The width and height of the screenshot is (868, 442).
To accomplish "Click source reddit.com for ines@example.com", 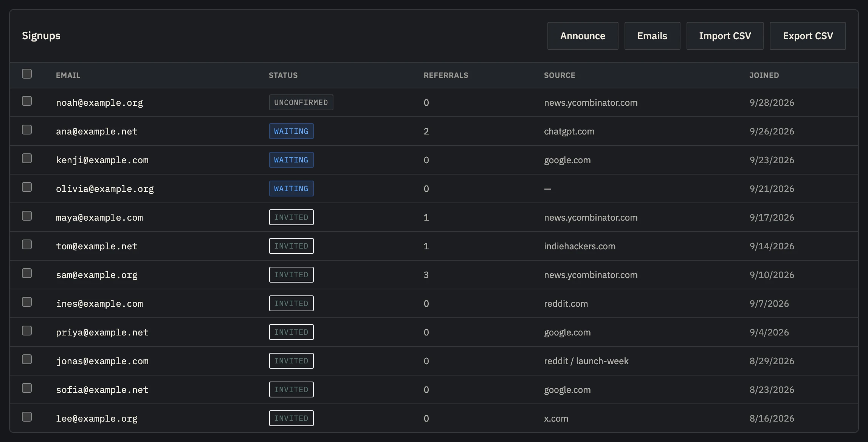I will click(566, 304).
